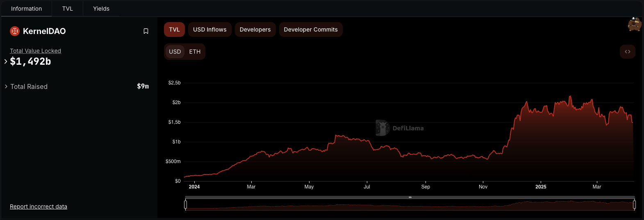Open the Information tab
Screen dimensions: 644x220
27,9
